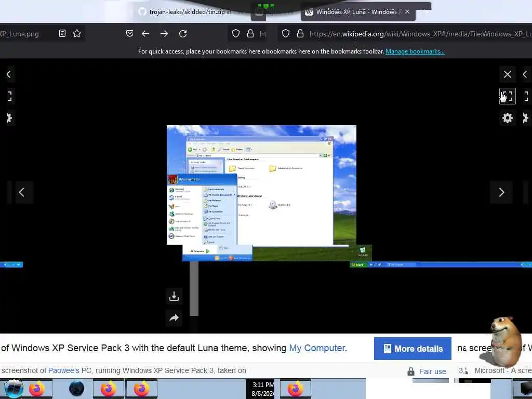The image size is (532, 399).
Task: Open Firefox taskbar icon right of the clock
Action: coord(296,389)
